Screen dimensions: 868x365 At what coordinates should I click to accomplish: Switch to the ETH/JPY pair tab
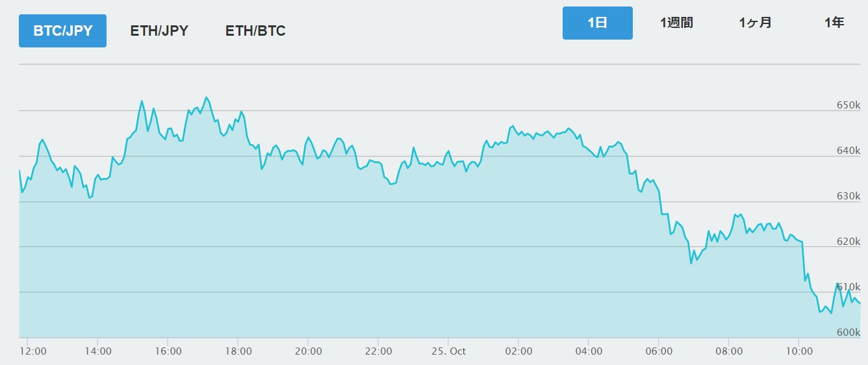tap(159, 31)
